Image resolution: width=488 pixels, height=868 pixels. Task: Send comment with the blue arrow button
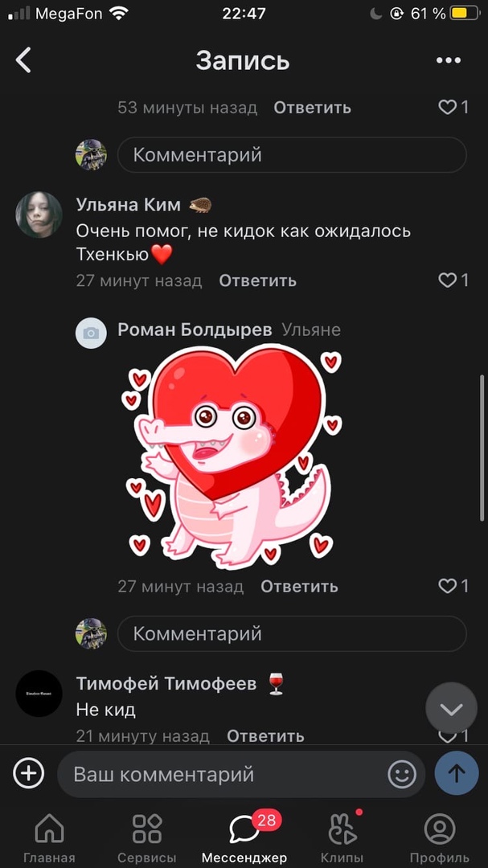pos(457,773)
